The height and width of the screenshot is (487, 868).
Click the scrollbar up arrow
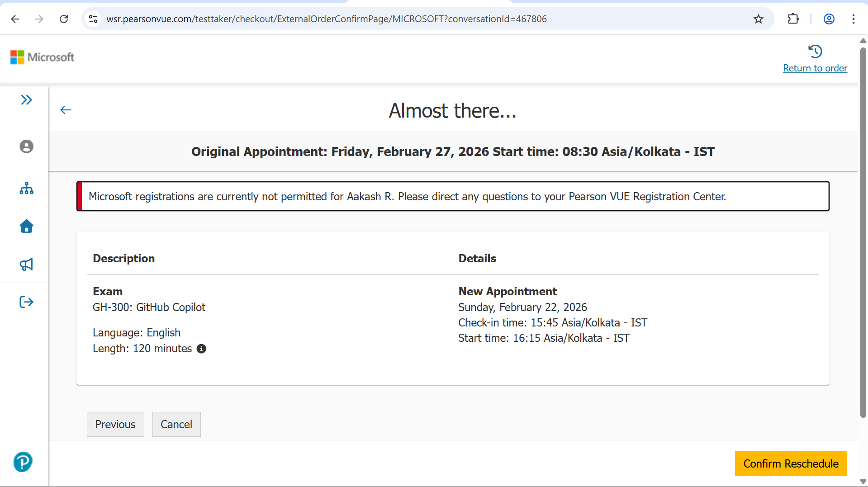pos(863,41)
